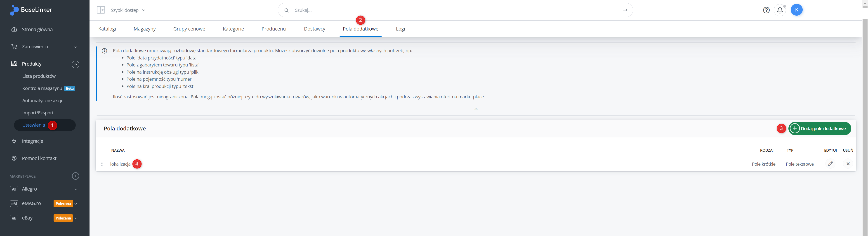Edit lokalizacja field with pencil icon

[x=830, y=164]
